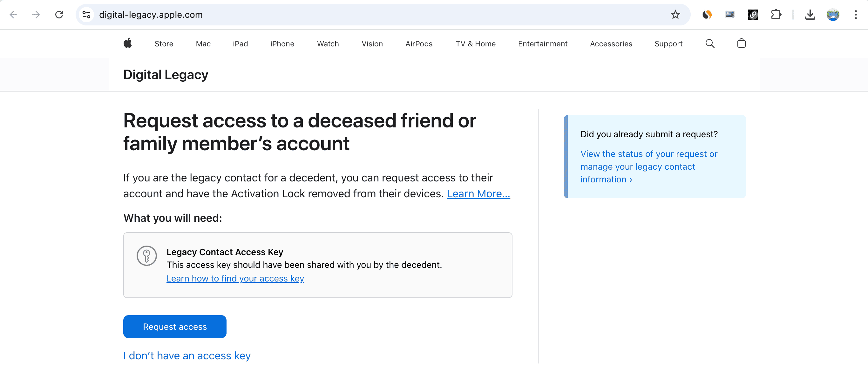The height and width of the screenshot is (380, 868).
Task: Click the address bar URL field
Action: coord(371,15)
